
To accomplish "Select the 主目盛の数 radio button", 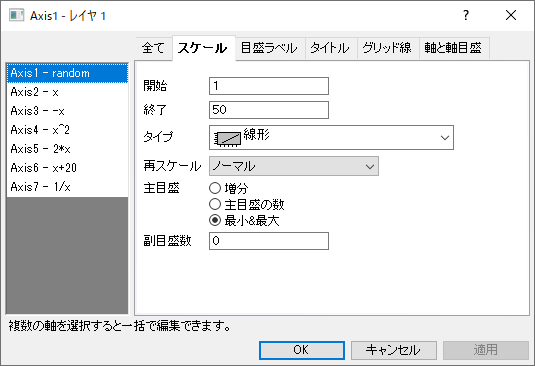I will pos(215,204).
